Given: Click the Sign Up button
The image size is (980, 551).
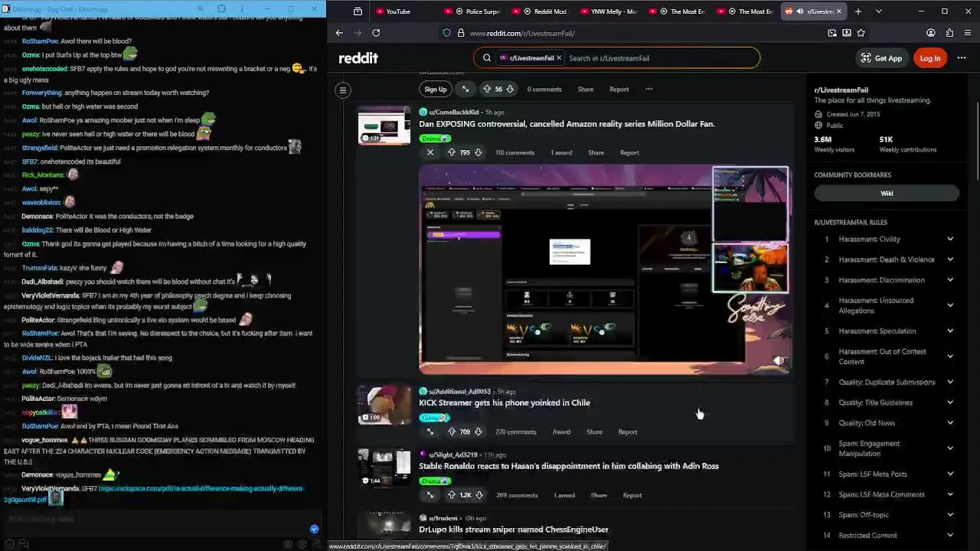Looking at the screenshot, I should 436,90.
